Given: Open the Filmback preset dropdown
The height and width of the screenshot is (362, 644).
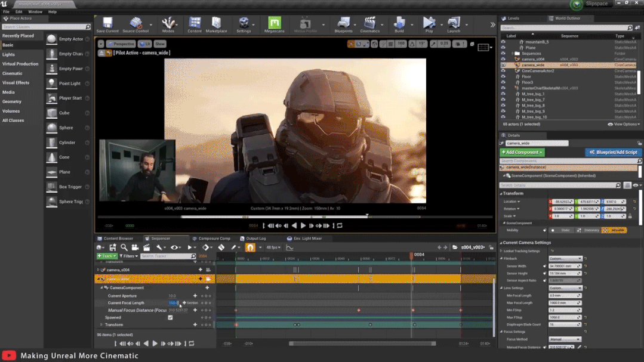Looking at the screenshot, I should tap(565, 259).
